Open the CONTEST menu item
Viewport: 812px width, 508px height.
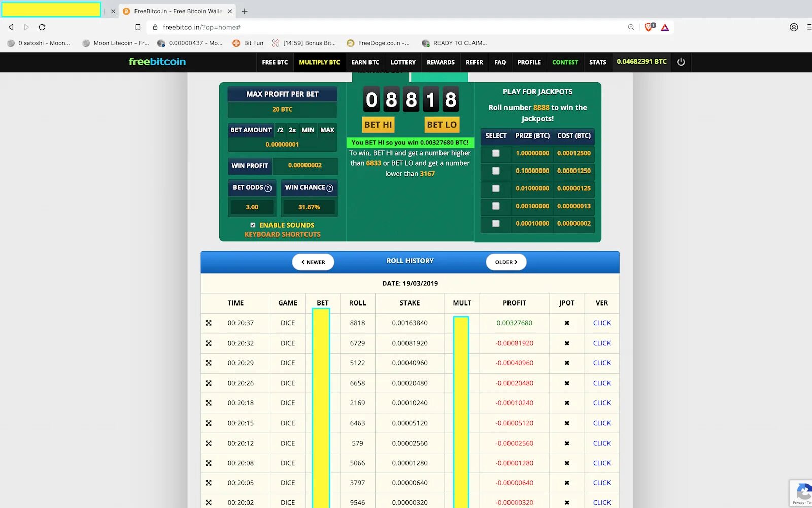565,62
